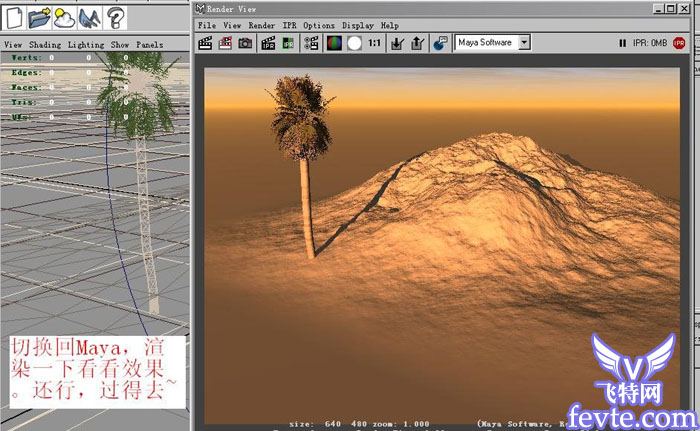Pause IPR tuning with pause icon
This screenshot has width=700, height=431.
[x=622, y=43]
